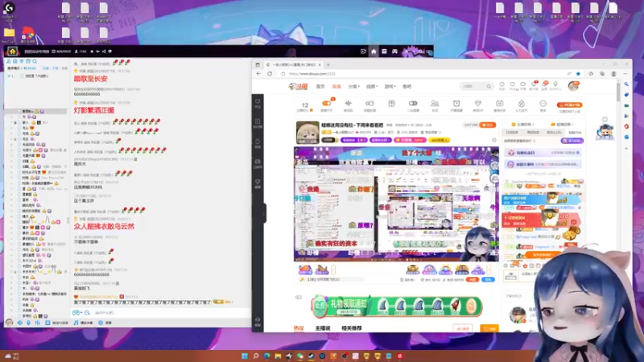Viewport: 644px width, 362px height.
Task: Click the history clock icon in the Douyu header
Action: 502,84
